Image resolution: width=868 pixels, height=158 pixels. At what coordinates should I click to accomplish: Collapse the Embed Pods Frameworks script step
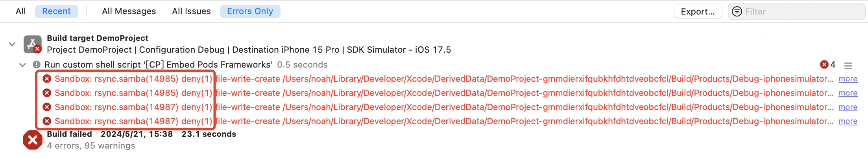click(x=22, y=65)
